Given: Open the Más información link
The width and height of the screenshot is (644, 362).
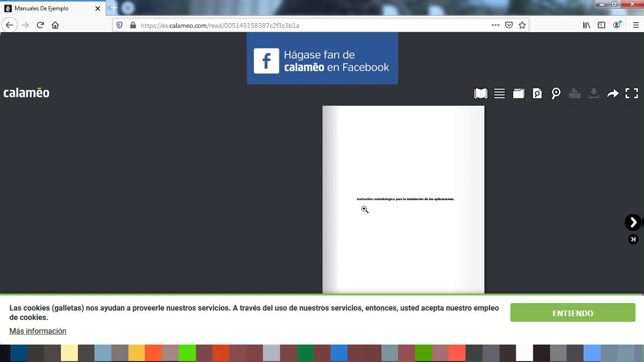Looking at the screenshot, I should (x=38, y=331).
